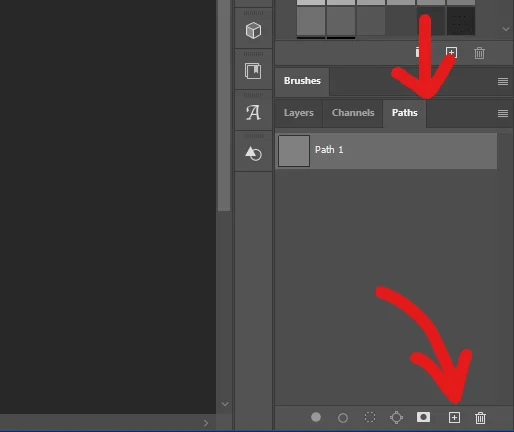Select the Path 1 row
The image size is (514, 432).
[386, 151]
